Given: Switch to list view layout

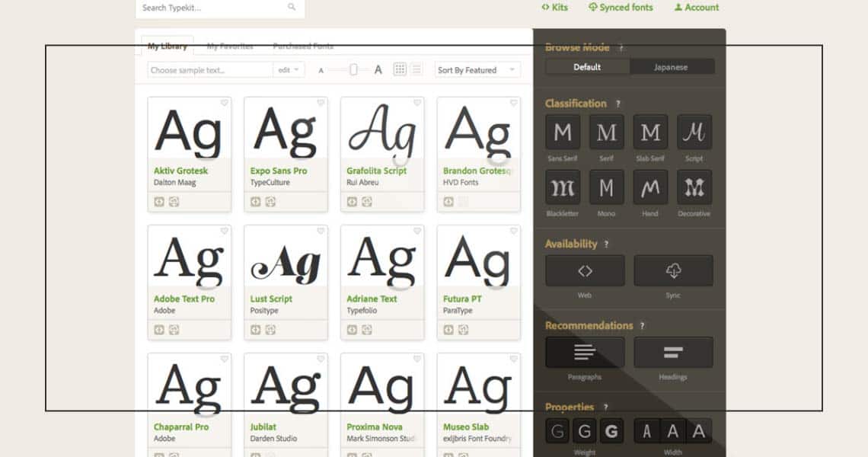Looking at the screenshot, I should [x=416, y=69].
